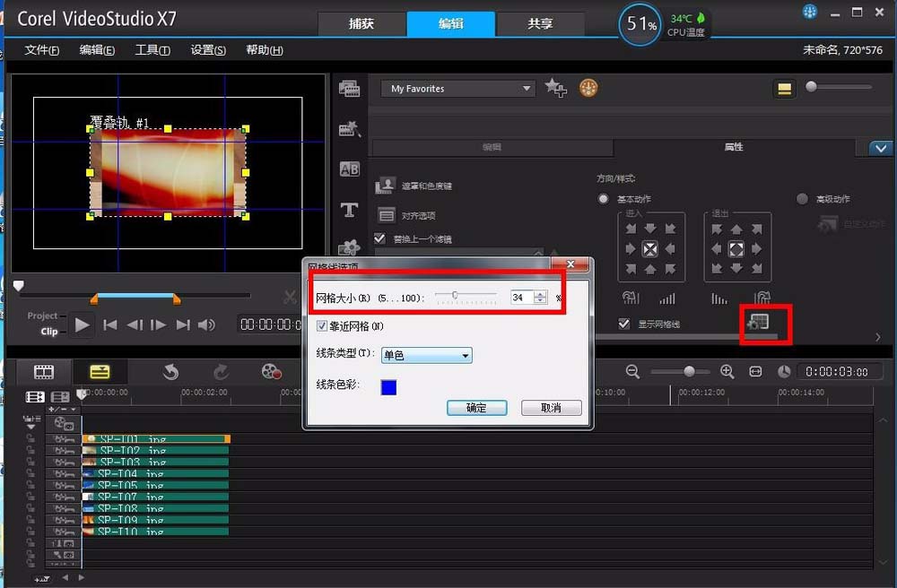Fit project in timeline window icon
Viewport: 897px width, 588px height.
(755, 371)
